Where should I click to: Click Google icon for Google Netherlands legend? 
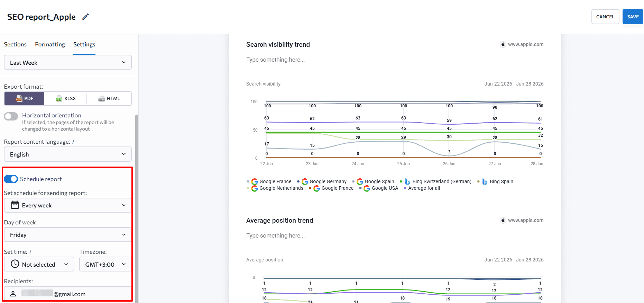coord(255,188)
